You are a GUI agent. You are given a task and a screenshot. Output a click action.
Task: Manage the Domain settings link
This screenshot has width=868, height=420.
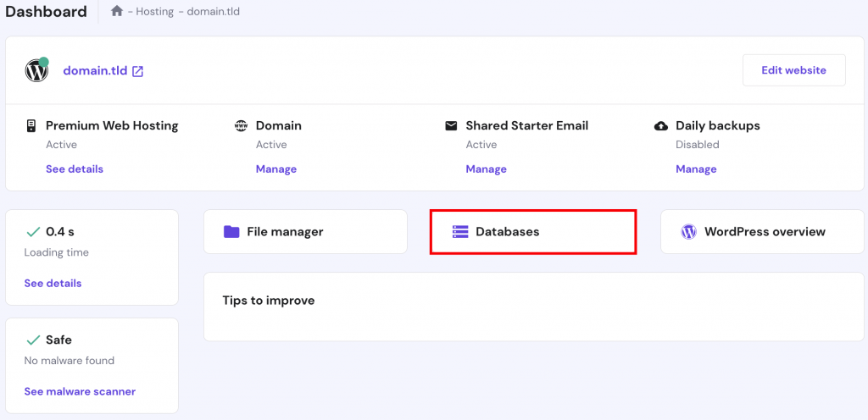[x=276, y=169]
